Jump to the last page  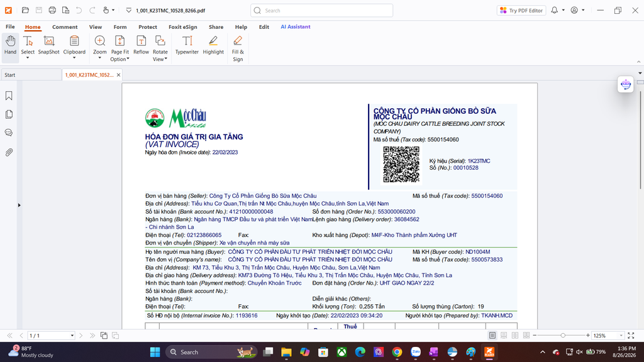[x=92, y=336]
